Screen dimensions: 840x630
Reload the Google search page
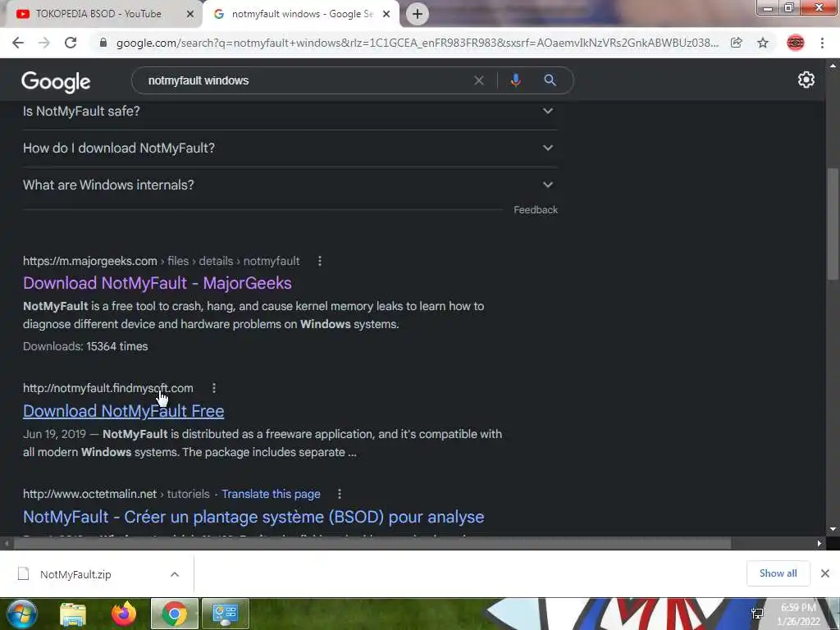(x=71, y=43)
